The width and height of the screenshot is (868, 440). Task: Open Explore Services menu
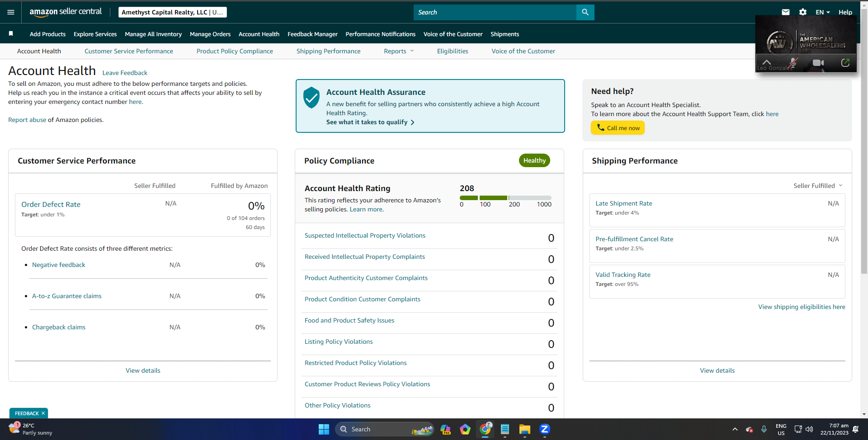coord(95,34)
